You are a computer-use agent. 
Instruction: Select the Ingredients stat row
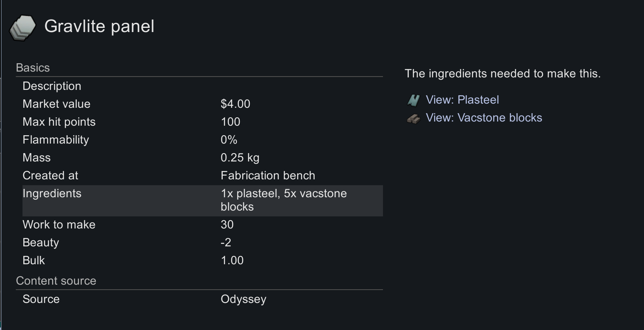[x=202, y=201]
